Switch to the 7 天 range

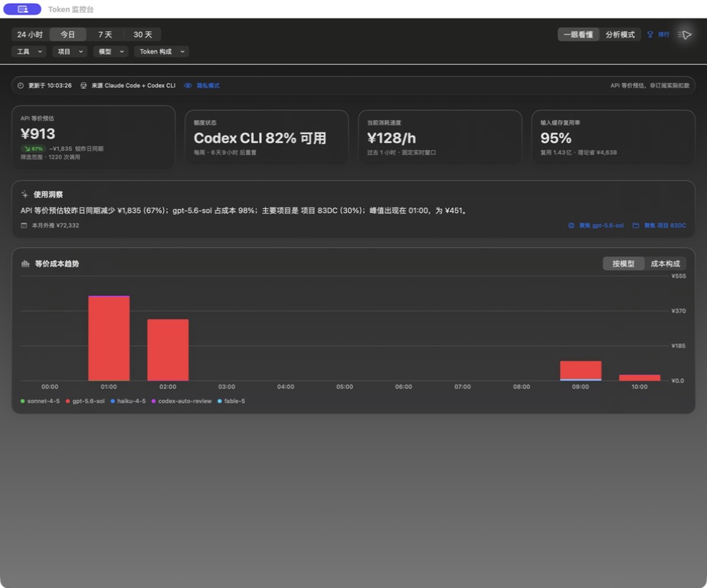coord(105,34)
